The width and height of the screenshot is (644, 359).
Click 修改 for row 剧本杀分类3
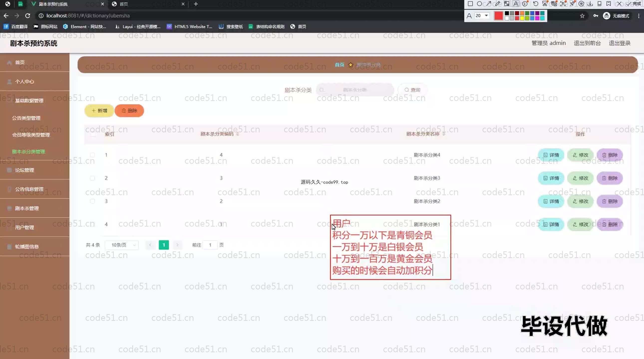(x=580, y=178)
